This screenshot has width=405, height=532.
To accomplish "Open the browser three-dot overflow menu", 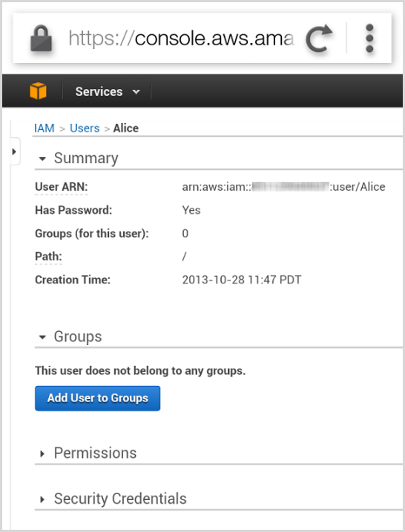I will pyautogui.click(x=369, y=38).
